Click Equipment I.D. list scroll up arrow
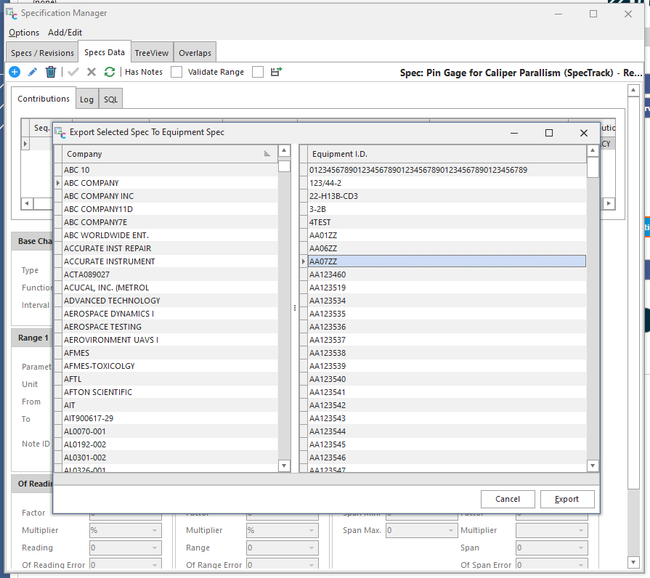Screen dimensions: 650x578 593,151
